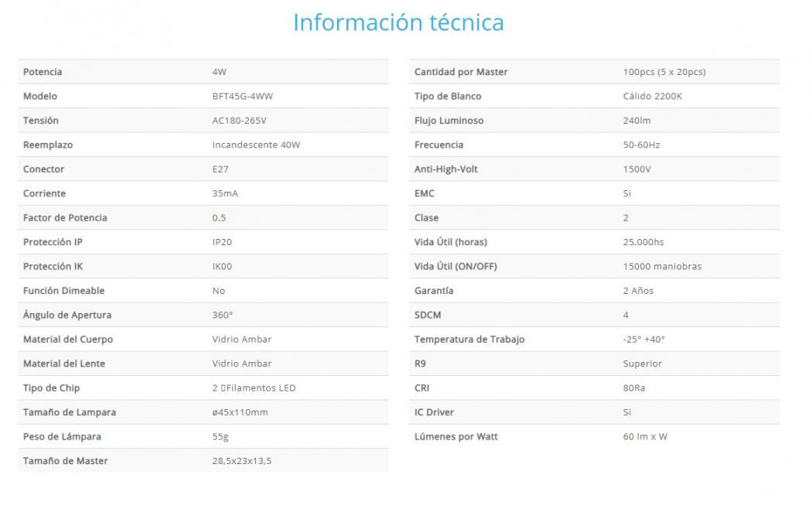Screen dimensions: 812x505
Task: Click the Tipo de Chip row value
Action: click(254, 388)
